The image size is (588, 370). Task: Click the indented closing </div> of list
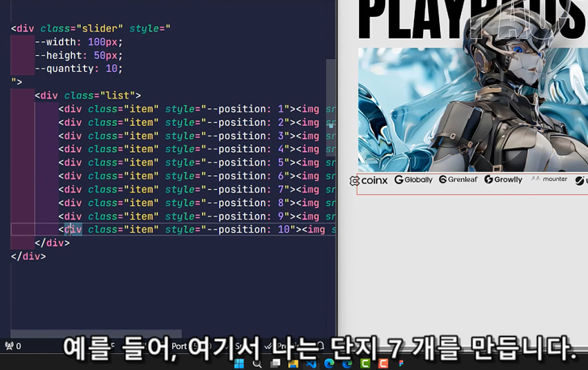pyautogui.click(x=52, y=243)
